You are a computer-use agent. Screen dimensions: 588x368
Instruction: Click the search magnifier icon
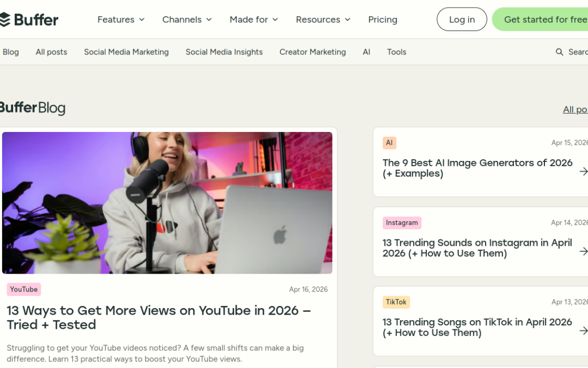click(559, 52)
